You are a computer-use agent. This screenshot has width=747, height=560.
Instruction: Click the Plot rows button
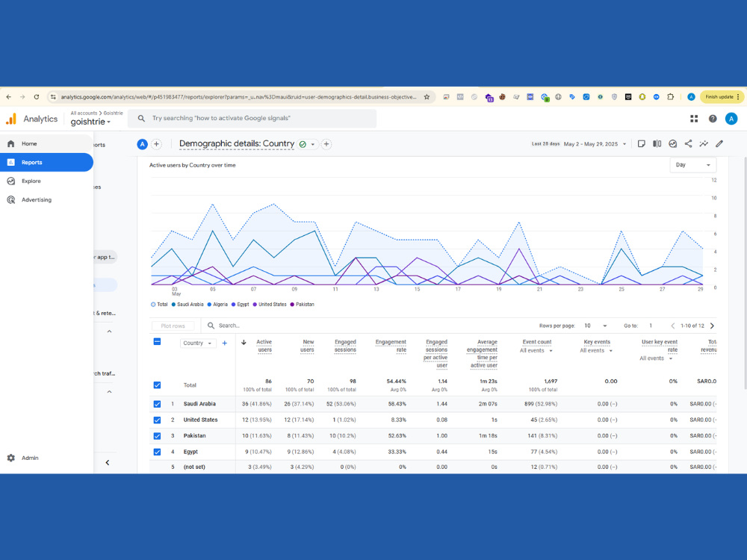click(173, 326)
